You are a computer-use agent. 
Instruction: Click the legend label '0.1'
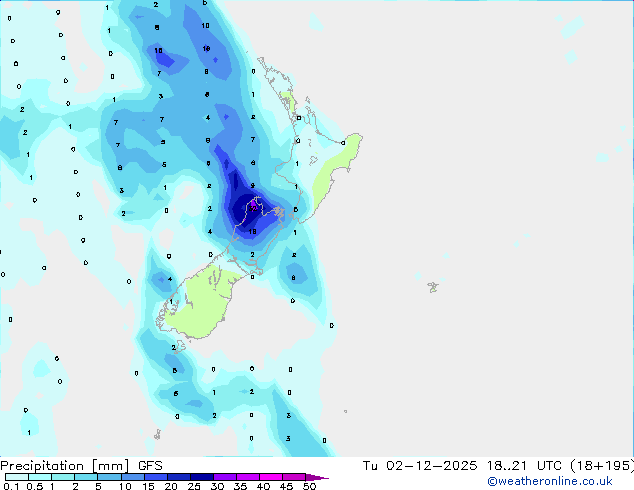pyautogui.click(x=11, y=486)
